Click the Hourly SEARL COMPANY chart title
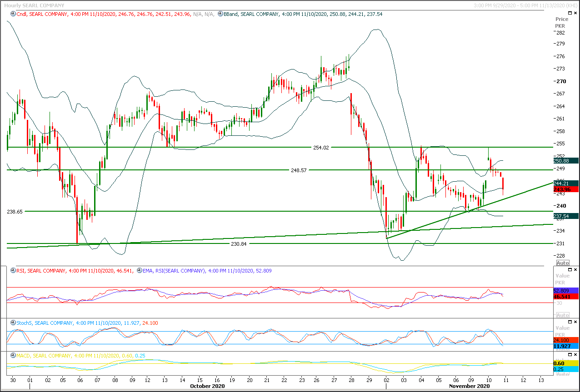580x392 pixels. (x=34, y=5)
